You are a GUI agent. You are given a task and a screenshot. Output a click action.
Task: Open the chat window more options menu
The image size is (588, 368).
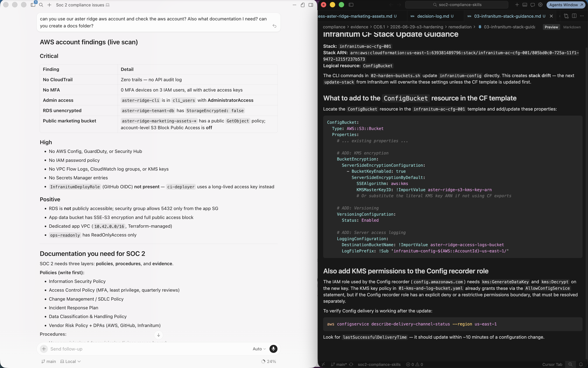[x=294, y=5]
